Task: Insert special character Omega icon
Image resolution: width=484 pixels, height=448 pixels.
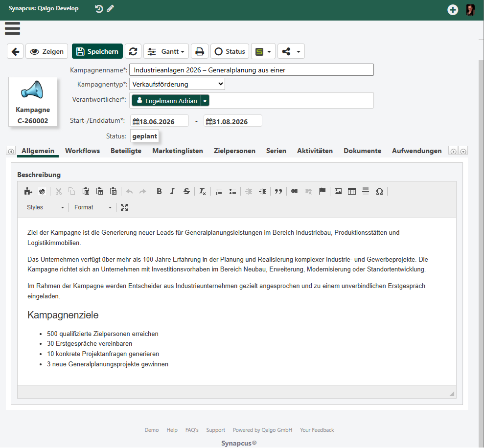Action: point(379,191)
